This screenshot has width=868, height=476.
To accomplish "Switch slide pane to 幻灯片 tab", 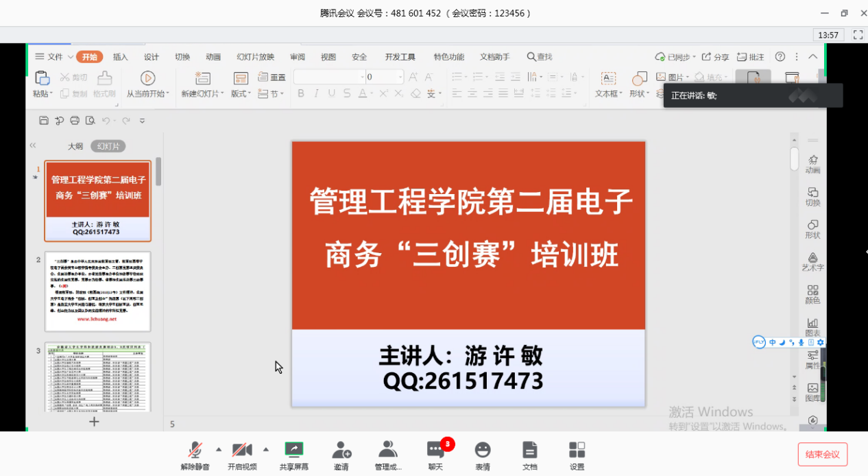I will click(x=108, y=146).
